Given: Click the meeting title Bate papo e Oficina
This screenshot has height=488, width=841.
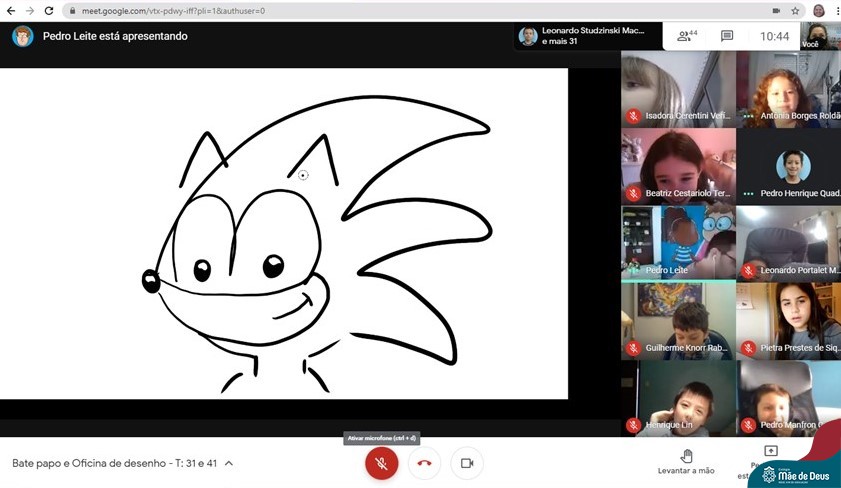Looking at the screenshot, I should (x=114, y=464).
